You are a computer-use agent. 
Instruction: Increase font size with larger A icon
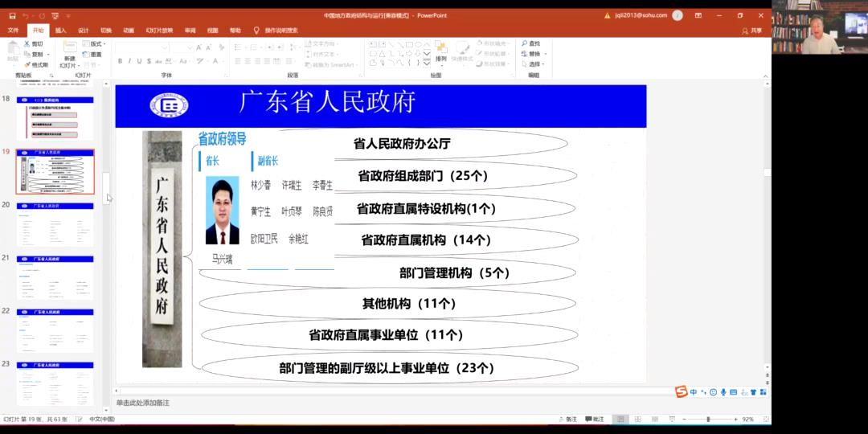(x=200, y=47)
